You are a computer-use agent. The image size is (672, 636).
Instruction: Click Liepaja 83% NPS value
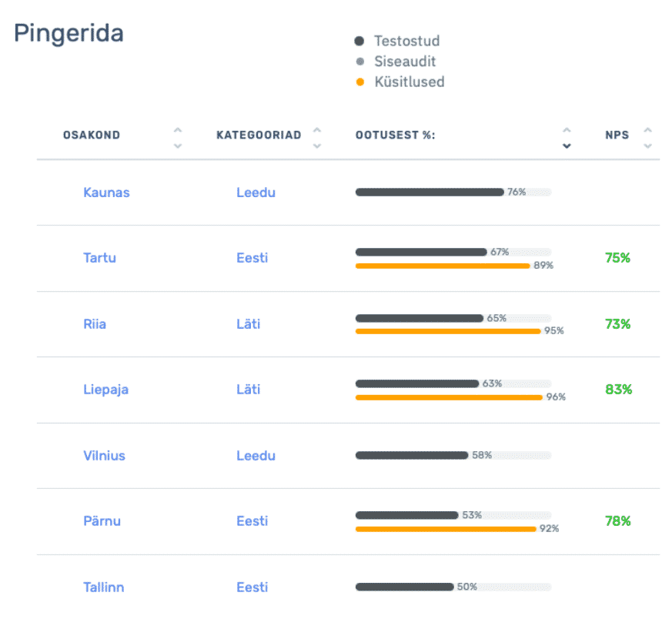(x=618, y=390)
